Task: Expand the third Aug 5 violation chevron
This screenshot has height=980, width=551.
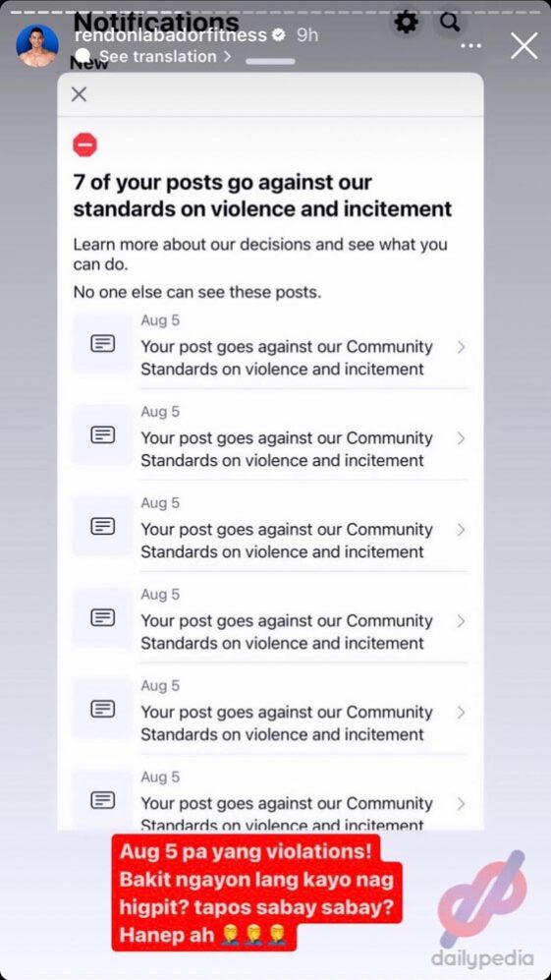Action: tap(461, 530)
